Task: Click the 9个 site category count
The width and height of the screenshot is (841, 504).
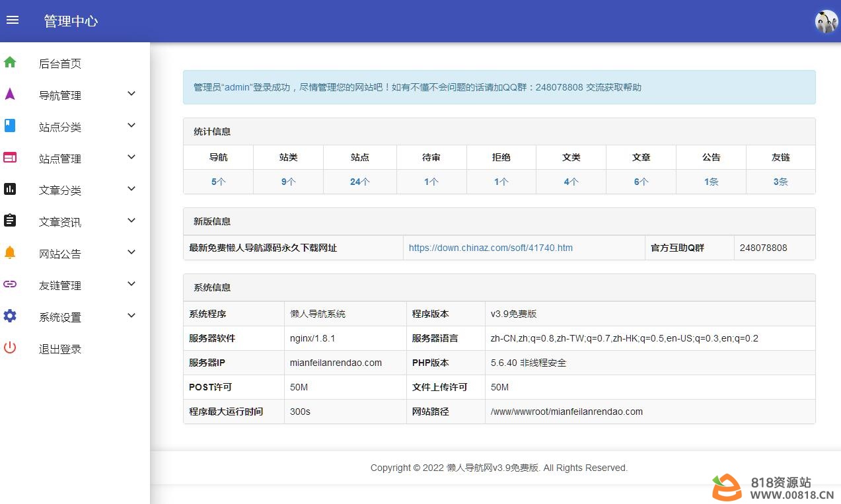Action: point(288,182)
